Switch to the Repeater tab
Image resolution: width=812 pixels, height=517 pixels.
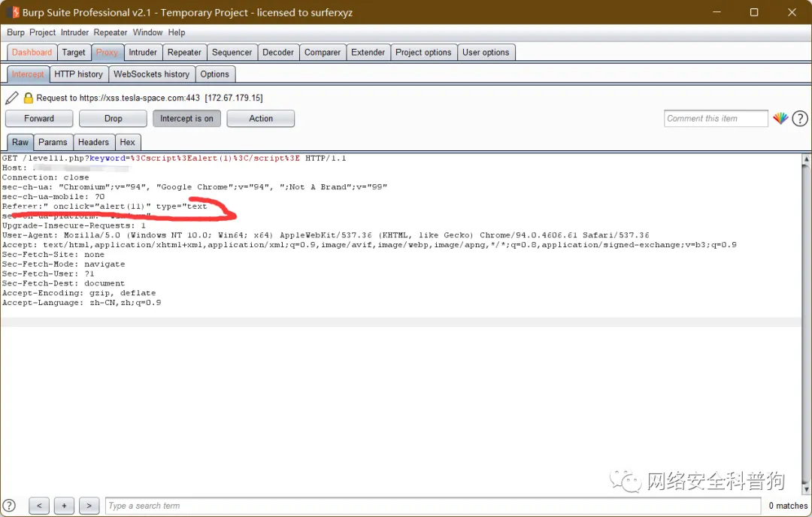tap(184, 53)
